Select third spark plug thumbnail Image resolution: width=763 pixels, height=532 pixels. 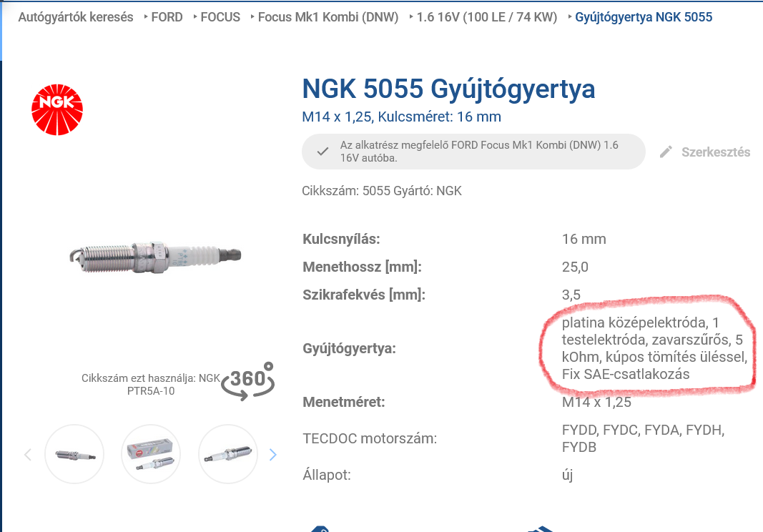pos(227,454)
